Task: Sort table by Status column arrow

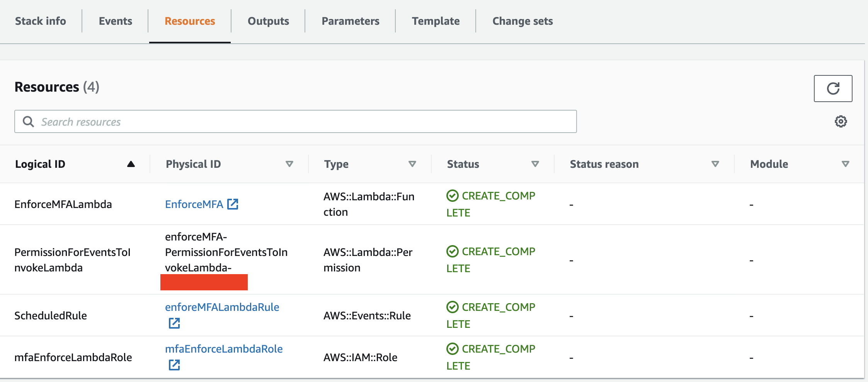Action: point(535,164)
